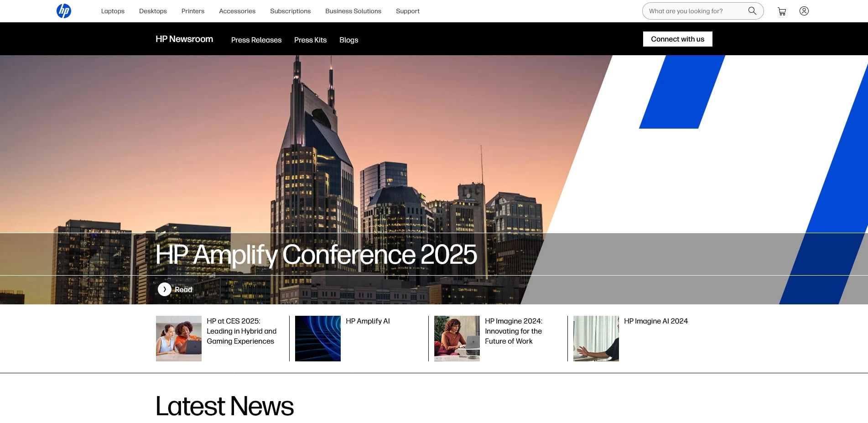The height and width of the screenshot is (423, 868).
Task: Open the HP Imagine 2024 article link
Action: point(513,331)
